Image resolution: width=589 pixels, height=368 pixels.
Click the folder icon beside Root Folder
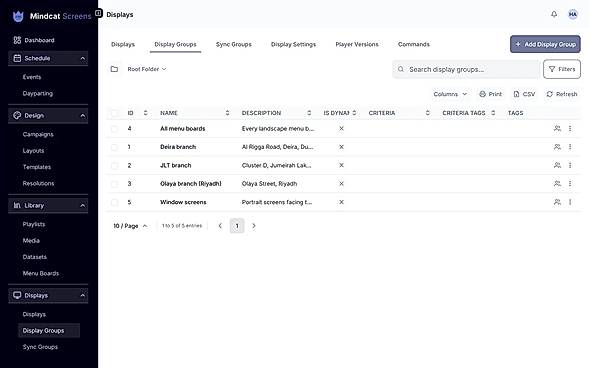pos(114,69)
